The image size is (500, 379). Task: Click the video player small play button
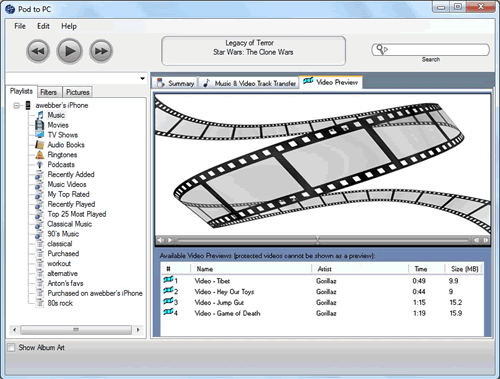point(170,240)
